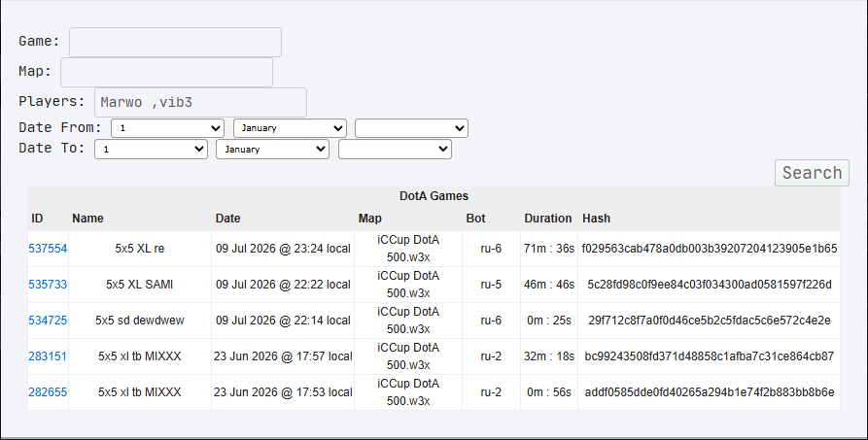Click the Bot column header

pyautogui.click(x=475, y=219)
